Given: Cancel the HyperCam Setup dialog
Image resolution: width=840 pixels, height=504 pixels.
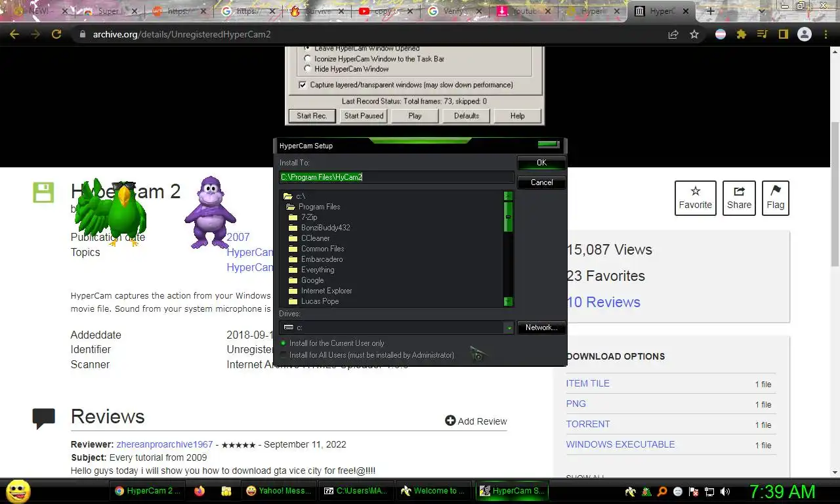Looking at the screenshot, I should (x=541, y=182).
